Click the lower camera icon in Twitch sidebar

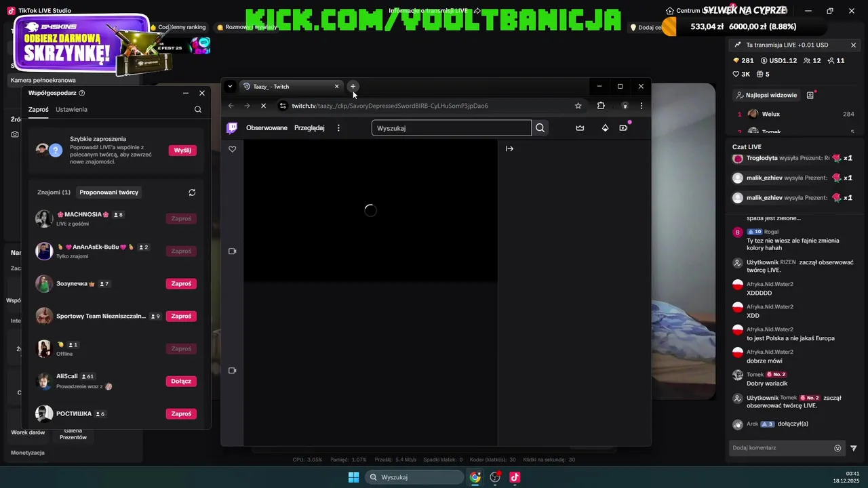tap(233, 371)
